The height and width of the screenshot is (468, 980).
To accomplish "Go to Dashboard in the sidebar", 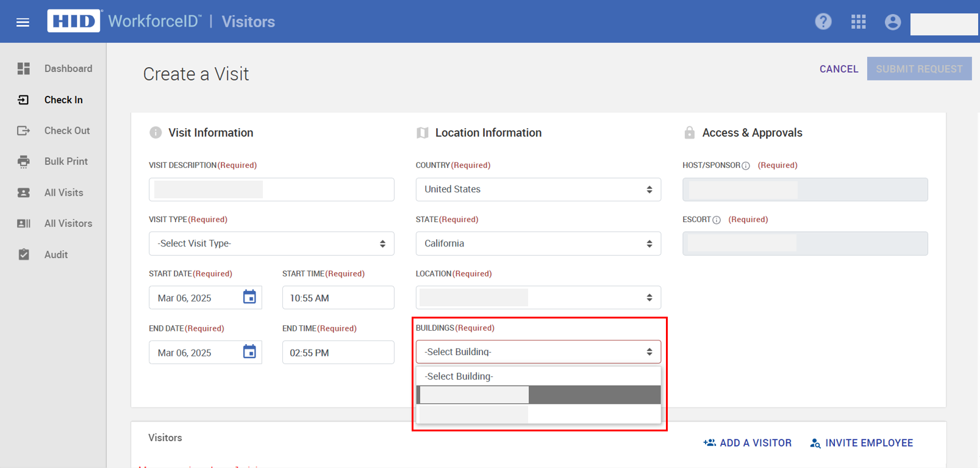I will (x=68, y=69).
